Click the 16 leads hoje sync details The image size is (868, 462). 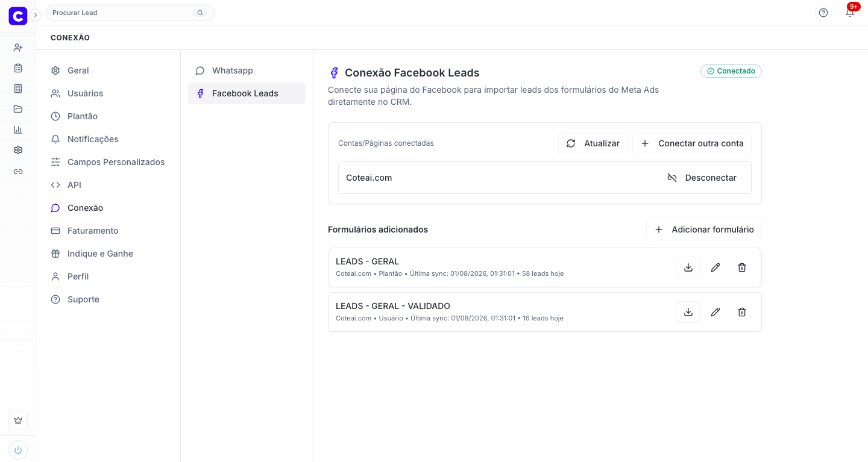click(x=450, y=318)
